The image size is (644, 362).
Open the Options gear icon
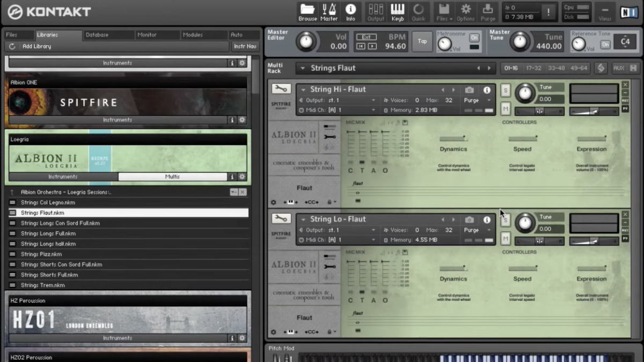coord(466,11)
